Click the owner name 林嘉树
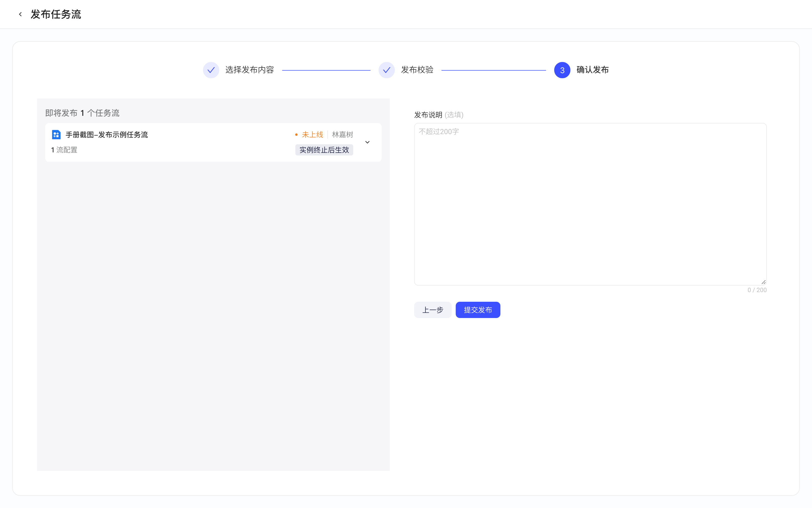 pos(342,135)
